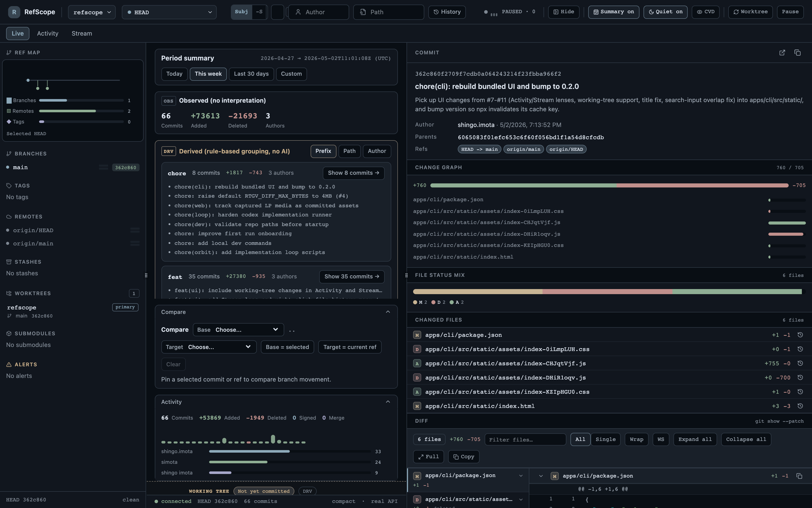Click the D status badge of index-DHiR1oqv.js
Screen dimensions: 812x508
tap(417, 378)
